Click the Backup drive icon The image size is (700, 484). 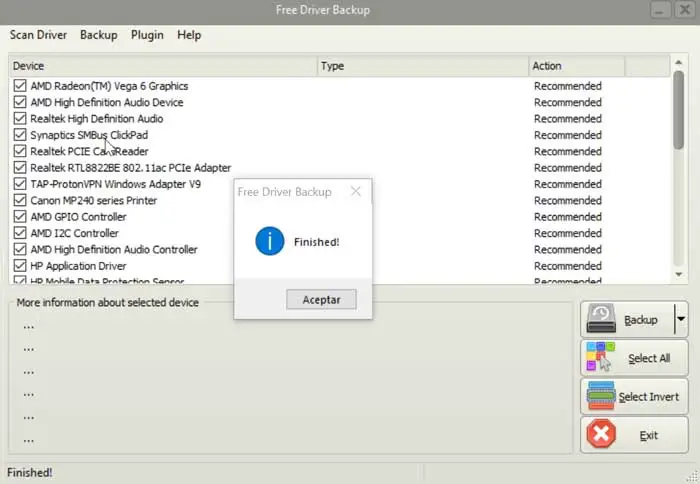point(601,319)
